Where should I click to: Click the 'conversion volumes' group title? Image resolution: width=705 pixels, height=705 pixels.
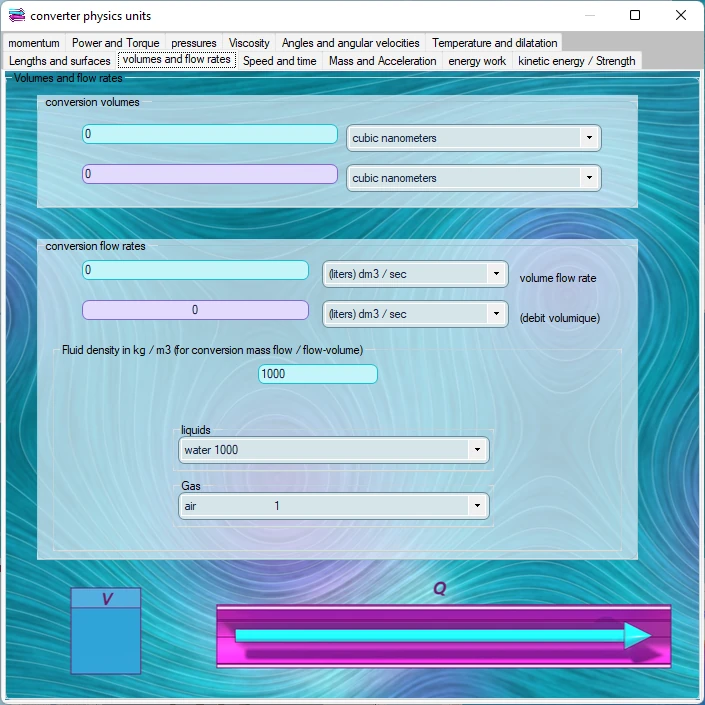point(92,102)
